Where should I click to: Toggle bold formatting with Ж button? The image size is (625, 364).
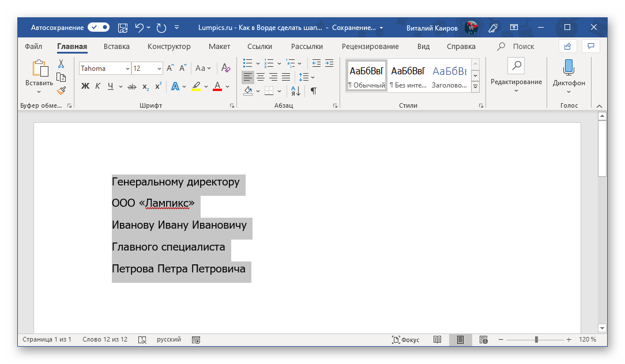(85, 86)
